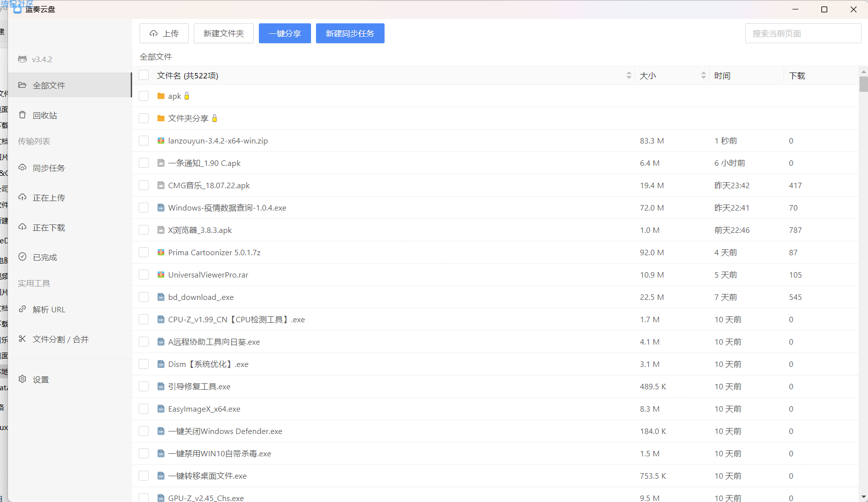Click file name CPU-Z_v1.99_CN【CPU检测工具】.exe
Image resolution: width=868 pixels, height=502 pixels.
point(237,319)
